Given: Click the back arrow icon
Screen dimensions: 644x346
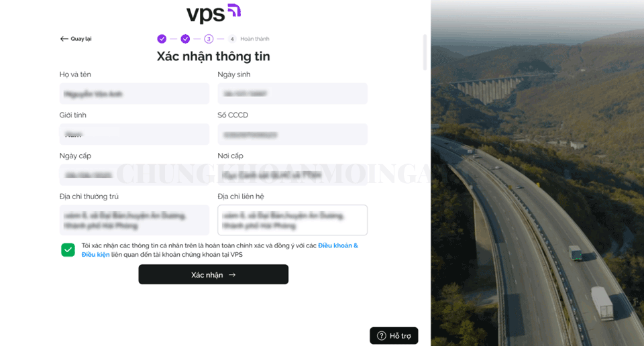Looking at the screenshot, I should tap(64, 39).
